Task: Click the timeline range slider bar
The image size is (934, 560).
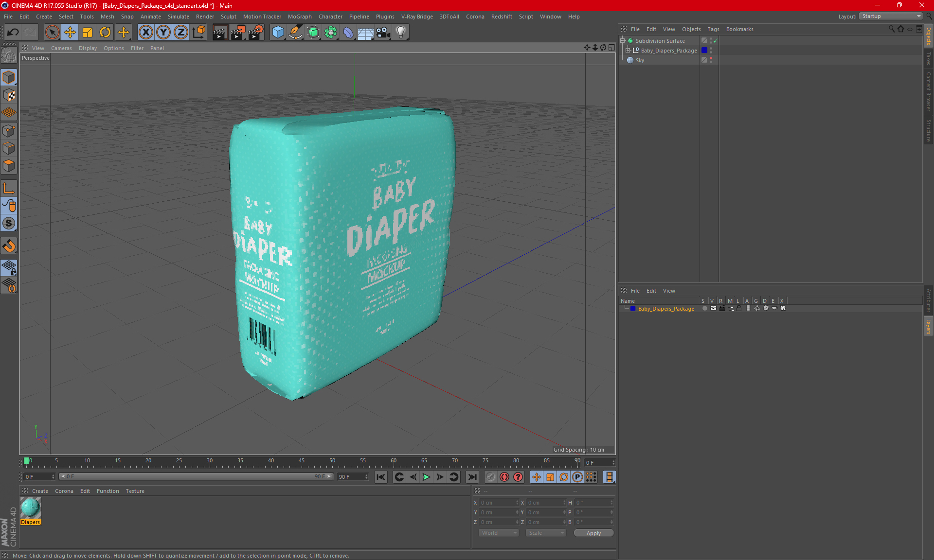Action: click(197, 476)
